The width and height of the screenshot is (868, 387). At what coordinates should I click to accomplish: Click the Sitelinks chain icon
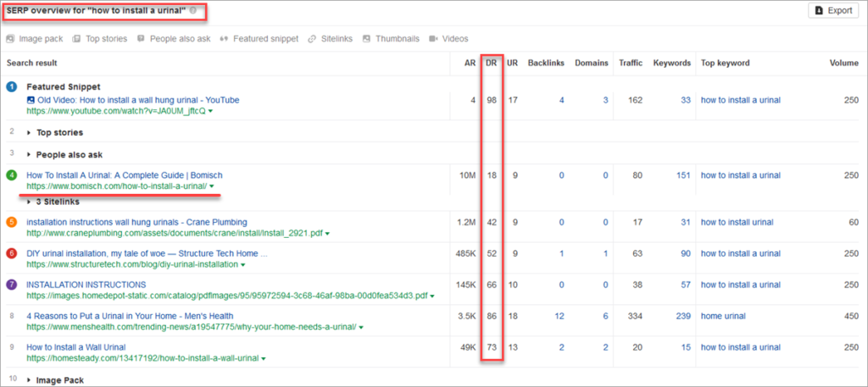[x=313, y=39]
